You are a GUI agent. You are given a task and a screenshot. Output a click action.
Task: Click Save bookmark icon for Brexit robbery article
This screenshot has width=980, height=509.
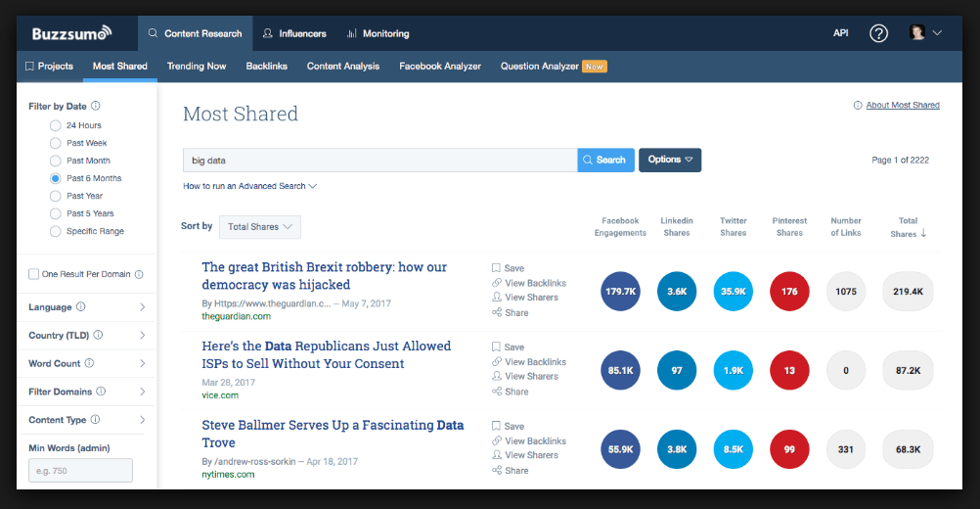pos(496,267)
